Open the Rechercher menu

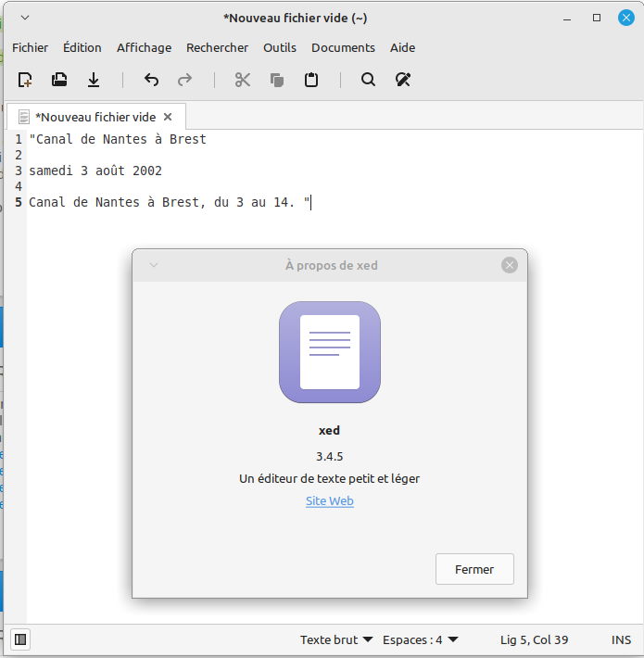click(x=218, y=48)
